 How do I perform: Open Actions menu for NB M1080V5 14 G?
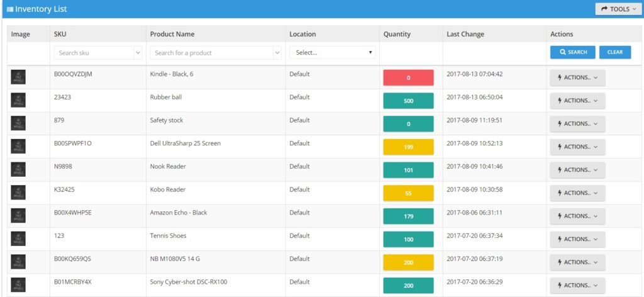tap(577, 262)
